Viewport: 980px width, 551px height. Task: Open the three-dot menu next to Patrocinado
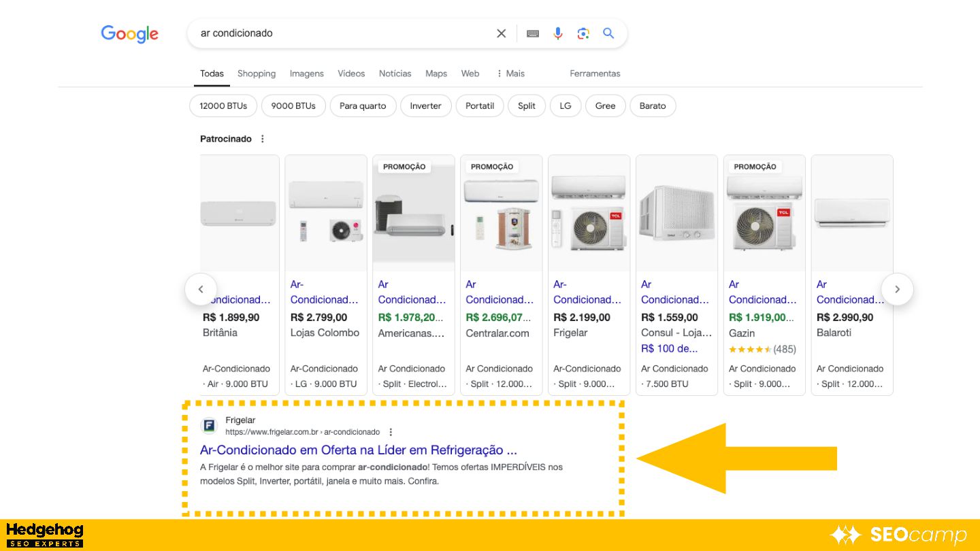click(263, 139)
